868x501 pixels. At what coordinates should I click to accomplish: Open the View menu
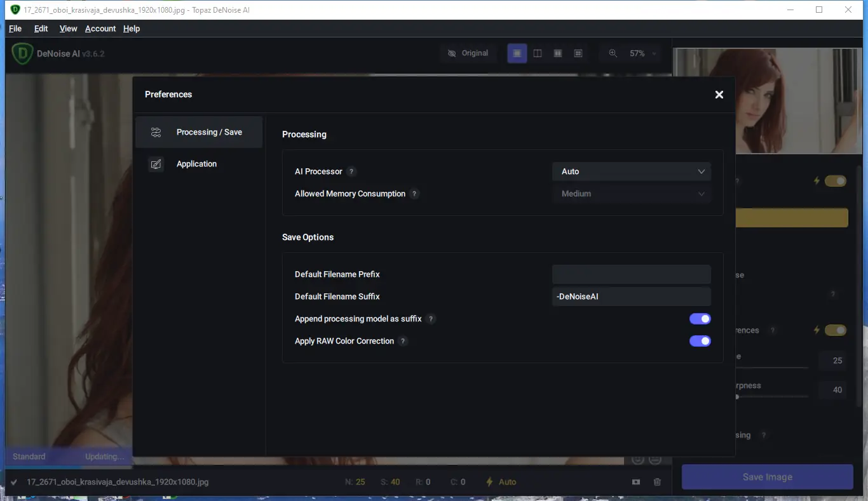[x=68, y=29]
